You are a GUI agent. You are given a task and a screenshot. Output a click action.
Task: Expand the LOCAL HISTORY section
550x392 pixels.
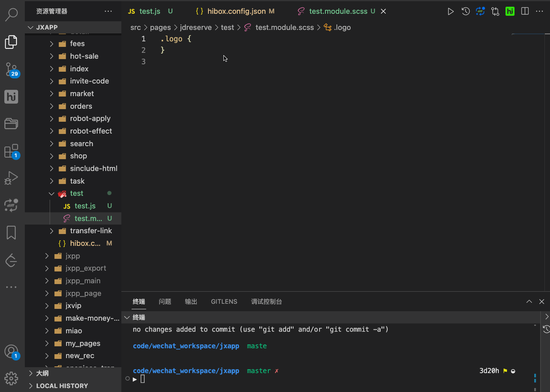tap(73, 386)
